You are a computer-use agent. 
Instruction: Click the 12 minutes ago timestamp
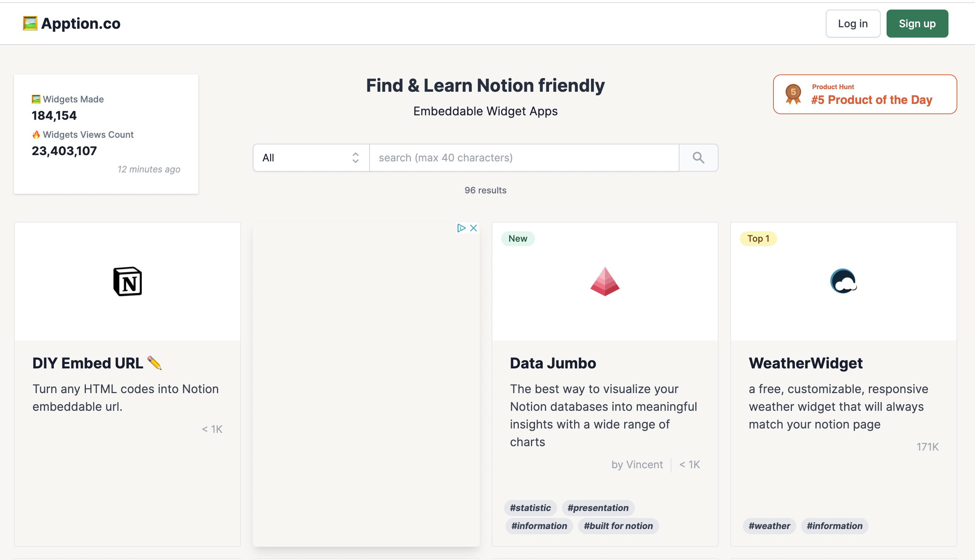click(x=149, y=169)
